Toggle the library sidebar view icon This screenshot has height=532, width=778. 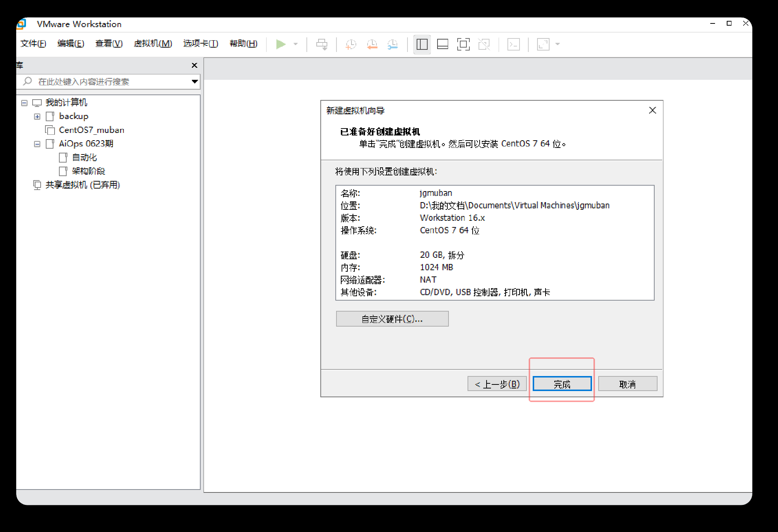[x=422, y=44]
